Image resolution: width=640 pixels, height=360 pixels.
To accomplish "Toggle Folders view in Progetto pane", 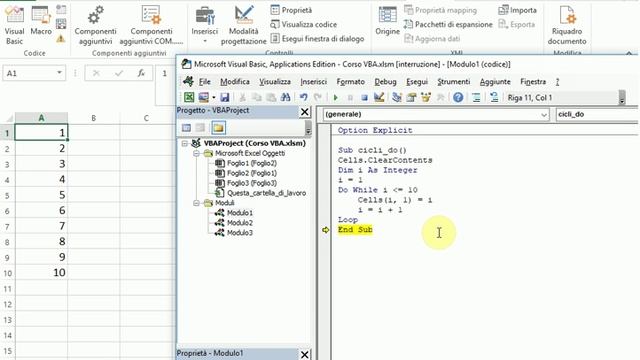I will tap(218, 128).
